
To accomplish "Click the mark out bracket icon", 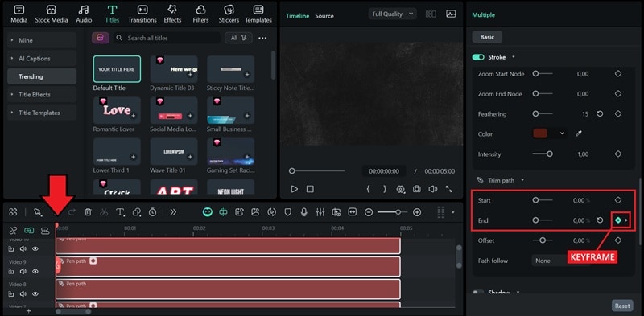I will tap(385, 189).
